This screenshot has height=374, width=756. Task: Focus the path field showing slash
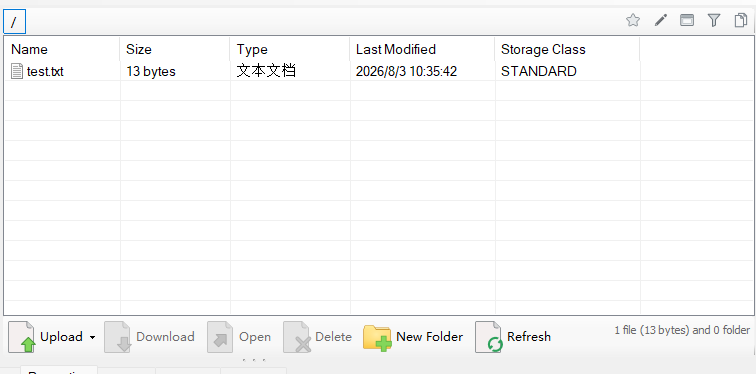(14, 22)
